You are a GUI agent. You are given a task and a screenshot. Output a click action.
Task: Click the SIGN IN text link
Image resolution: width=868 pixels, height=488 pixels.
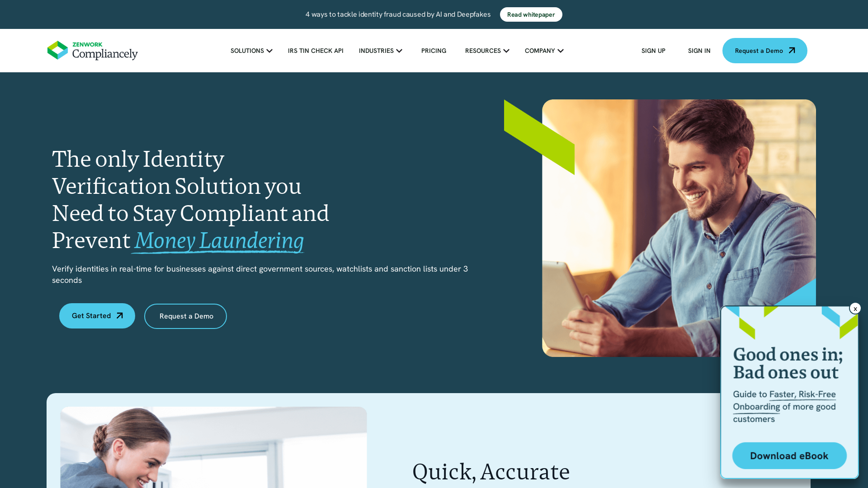(x=699, y=51)
